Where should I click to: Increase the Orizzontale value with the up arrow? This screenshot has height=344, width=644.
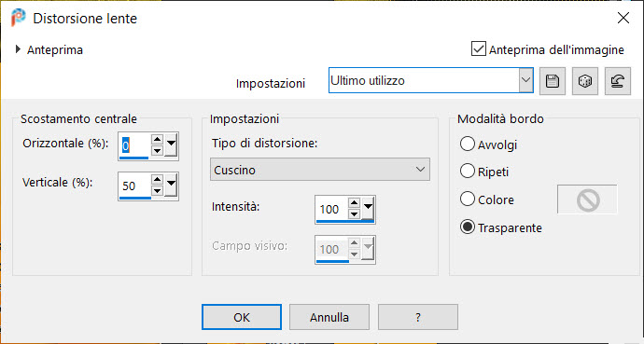tap(157, 140)
